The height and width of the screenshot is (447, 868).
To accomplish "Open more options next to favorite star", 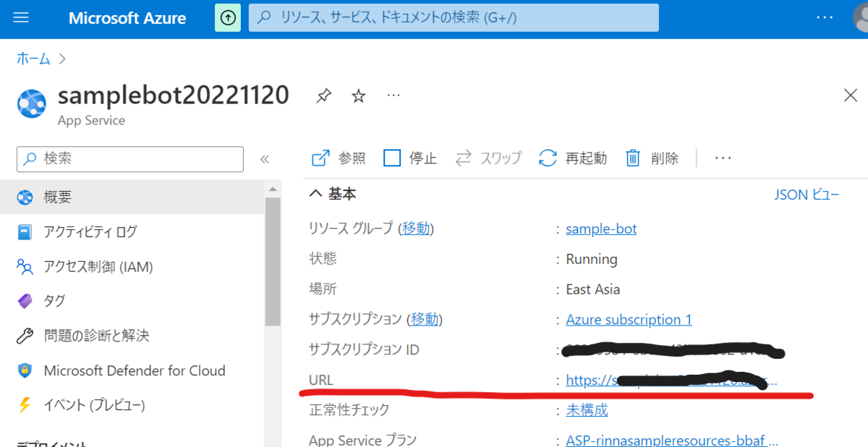I will coord(393,95).
